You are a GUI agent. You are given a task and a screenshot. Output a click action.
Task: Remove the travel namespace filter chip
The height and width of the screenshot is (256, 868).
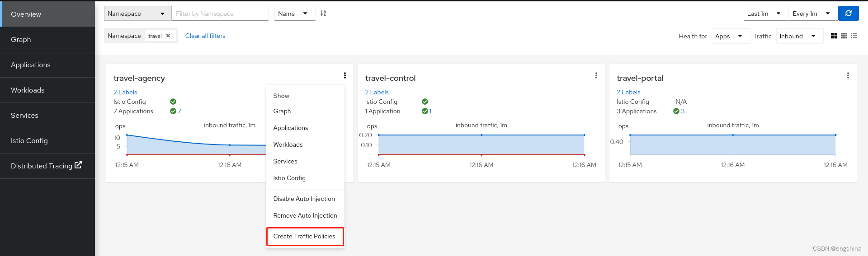tap(168, 36)
